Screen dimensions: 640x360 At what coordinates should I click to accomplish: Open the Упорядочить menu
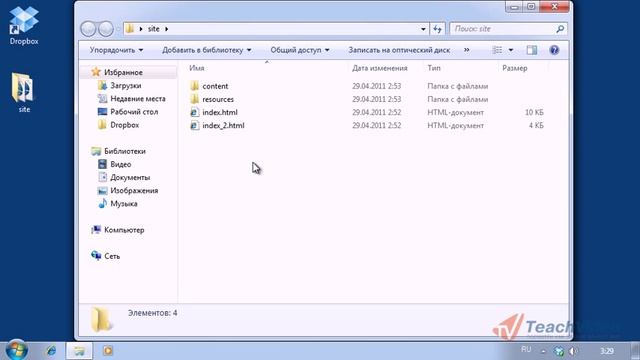pyautogui.click(x=116, y=50)
